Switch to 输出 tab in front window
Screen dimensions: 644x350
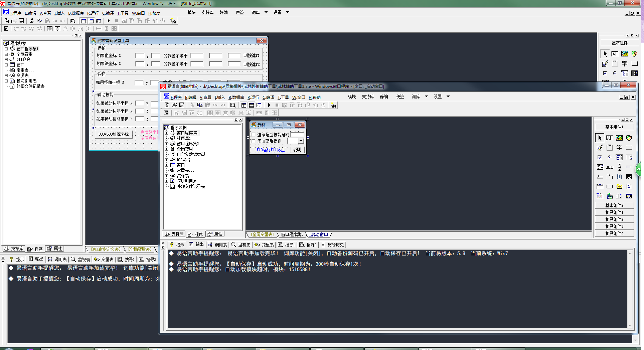point(196,244)
